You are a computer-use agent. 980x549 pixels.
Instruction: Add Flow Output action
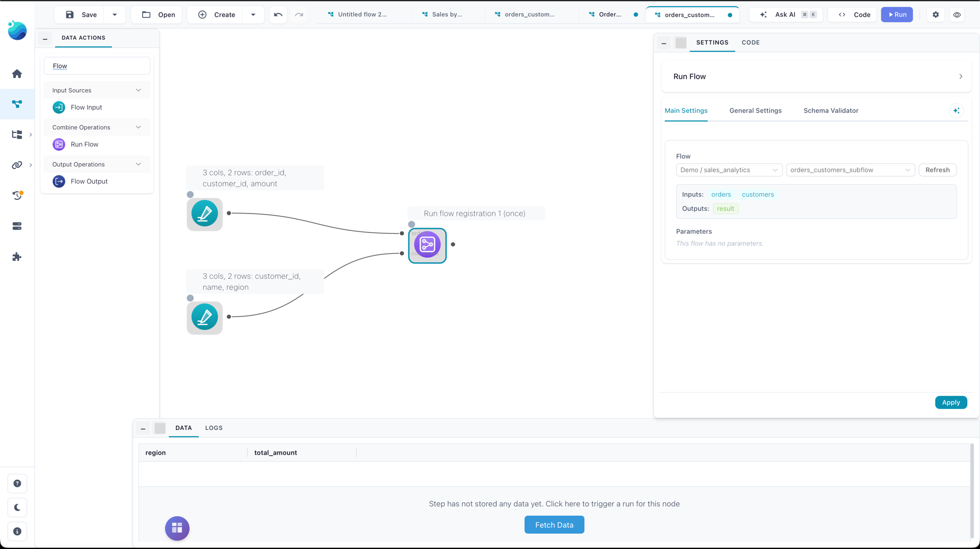tap(97, 181)
